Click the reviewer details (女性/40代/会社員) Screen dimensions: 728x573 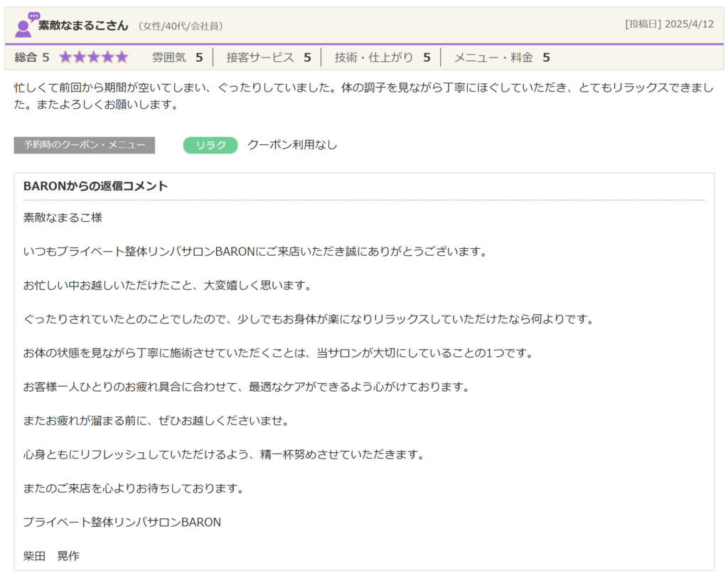coord(181,26)
